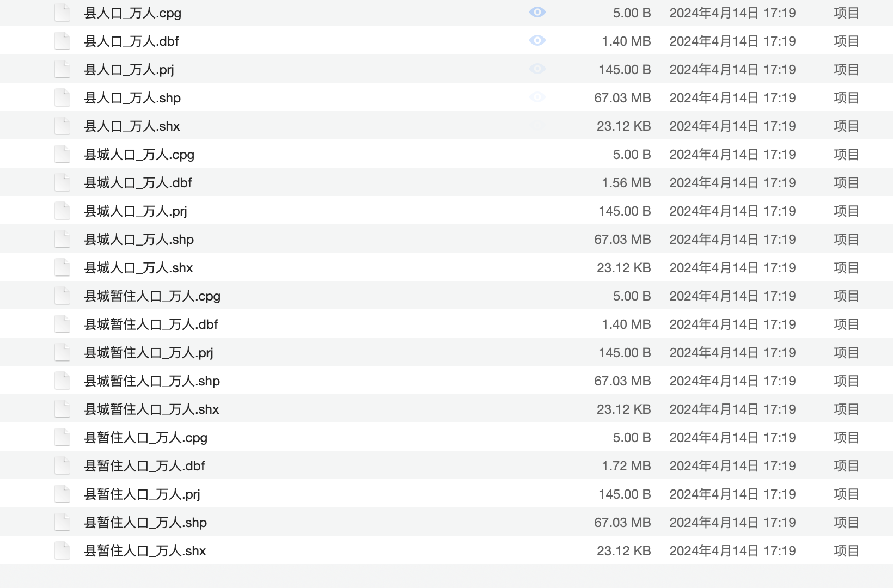The image size is (893, 588).
Task: Click the document icon for 县城暂住人口_万人.shp
Action: point(63,381)
